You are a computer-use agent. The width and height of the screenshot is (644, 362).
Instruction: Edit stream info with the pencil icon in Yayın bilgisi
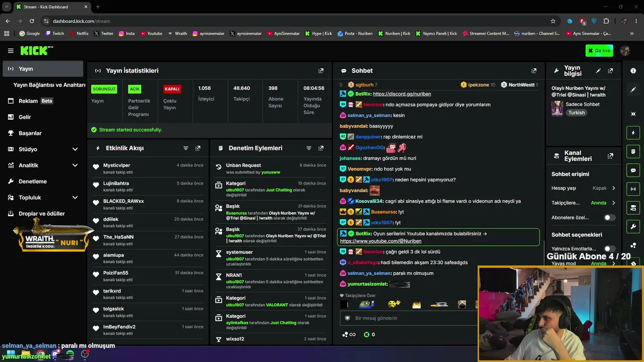[x=598, y=71]
